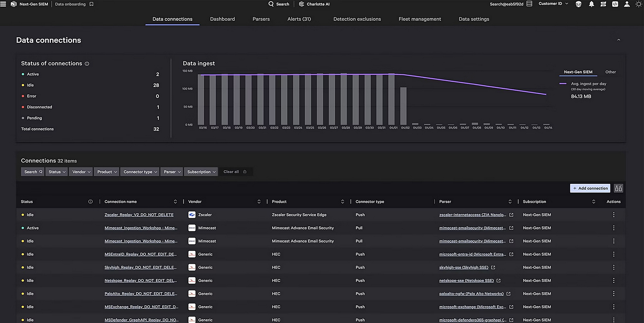644x323 pixels.
Task: Expand the Status filter dropdown
Action: point(56,172)
